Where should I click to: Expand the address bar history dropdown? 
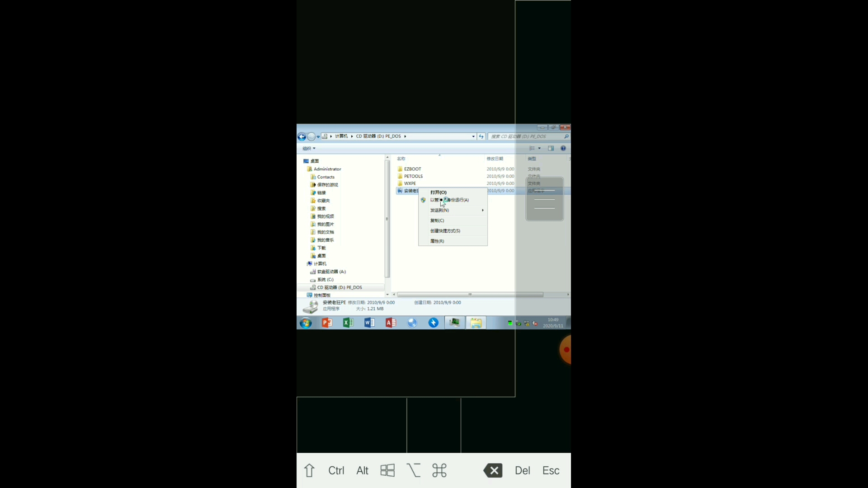click(473, 136)
